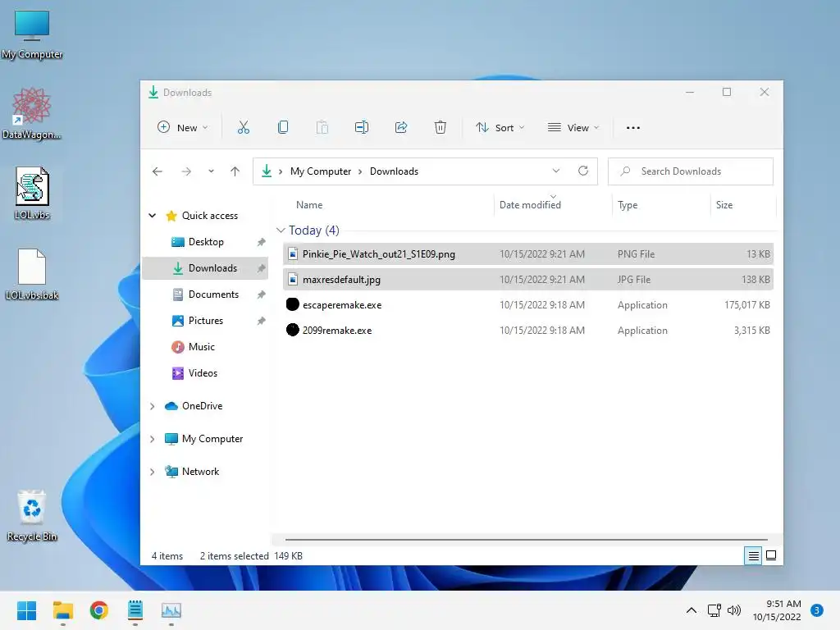840x630 pixels.
Task: Open File Explorer from taskbar
Action: (x=62, y=610)
